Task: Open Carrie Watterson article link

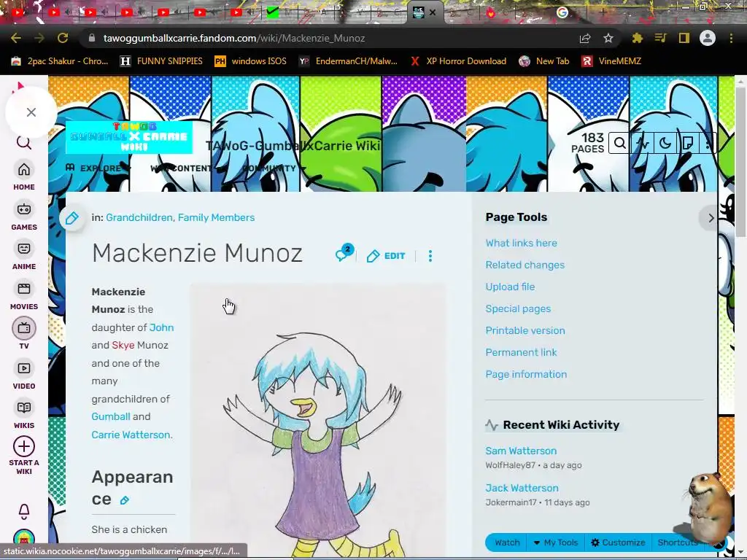Action: 131,435
